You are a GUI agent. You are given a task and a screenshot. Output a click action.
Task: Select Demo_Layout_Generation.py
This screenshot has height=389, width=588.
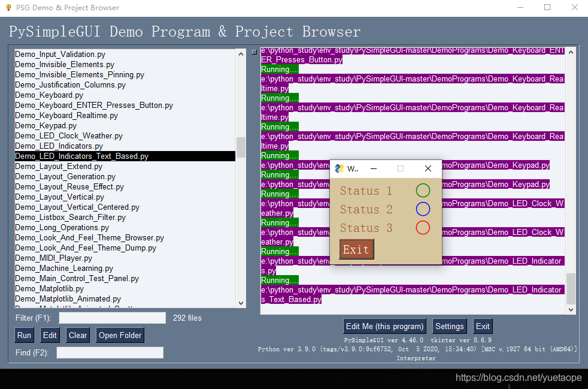tap(125, 176)
